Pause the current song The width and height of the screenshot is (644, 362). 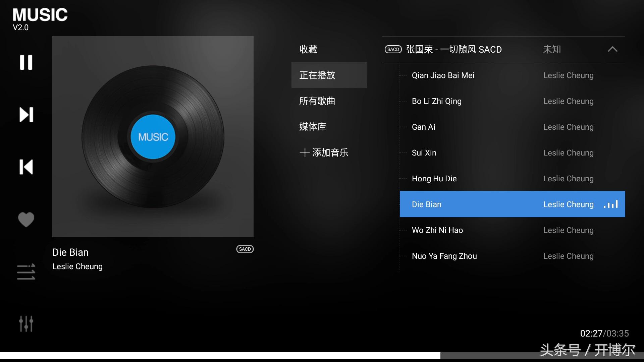tap(26, 62)
